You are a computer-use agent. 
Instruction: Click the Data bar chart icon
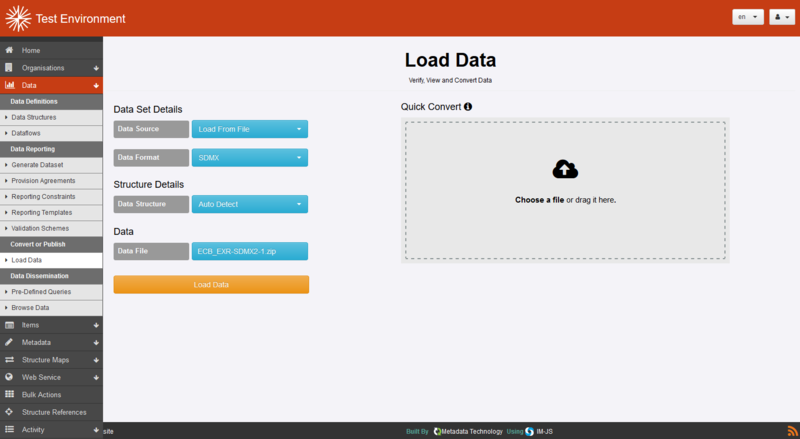pos(9,85)
